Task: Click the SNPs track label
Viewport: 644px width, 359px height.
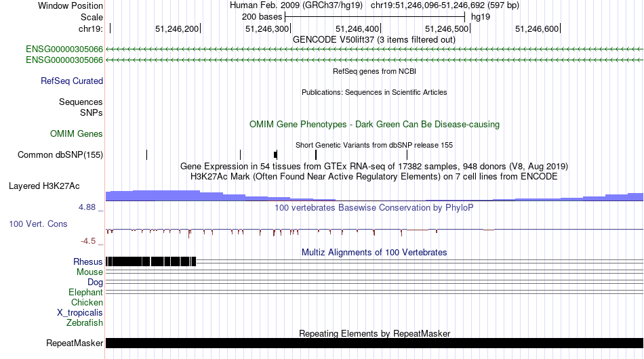Action: point(92,113)
